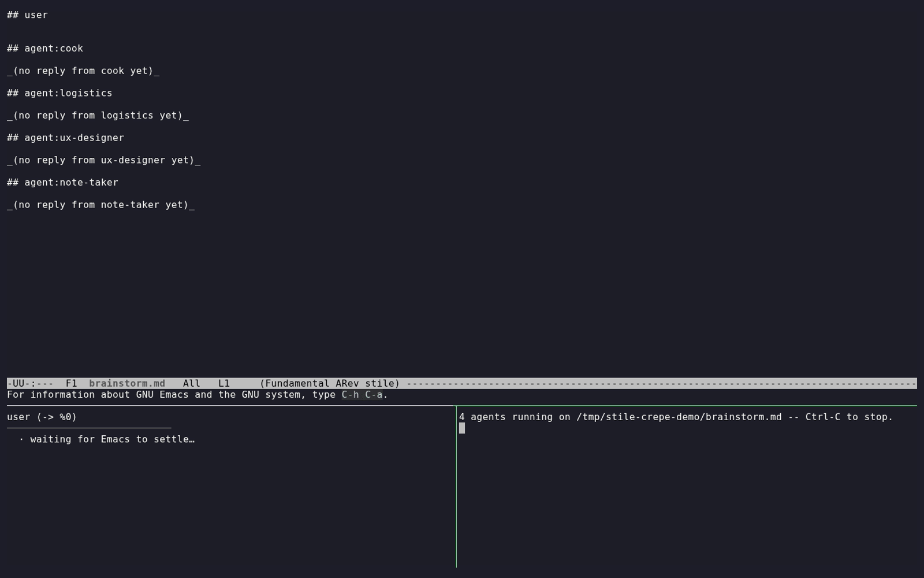Select the '## agent:ux-designer' heading
The height and width of the screenshot is (578, 924).
pos(65,138)
